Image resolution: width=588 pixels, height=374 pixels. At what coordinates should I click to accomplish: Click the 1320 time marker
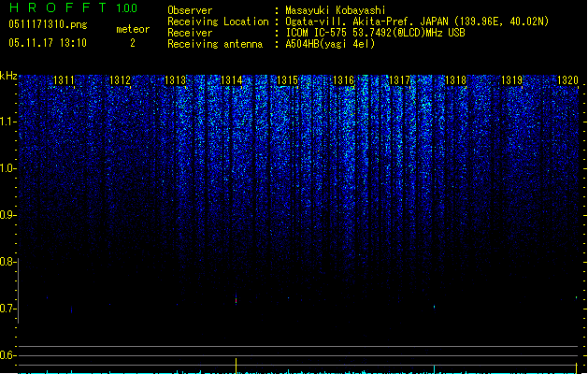567,80
